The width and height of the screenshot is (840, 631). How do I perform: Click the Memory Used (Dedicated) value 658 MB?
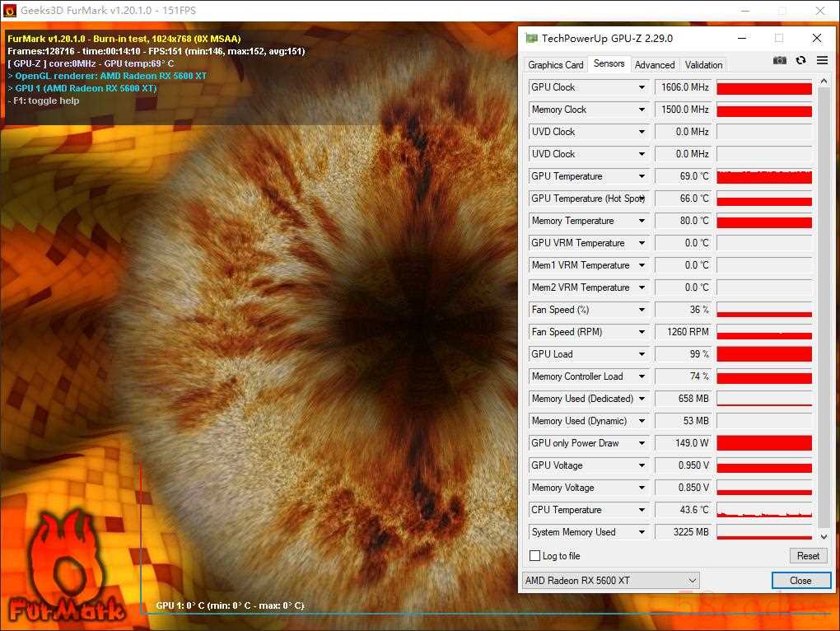[x=684, y=399]
